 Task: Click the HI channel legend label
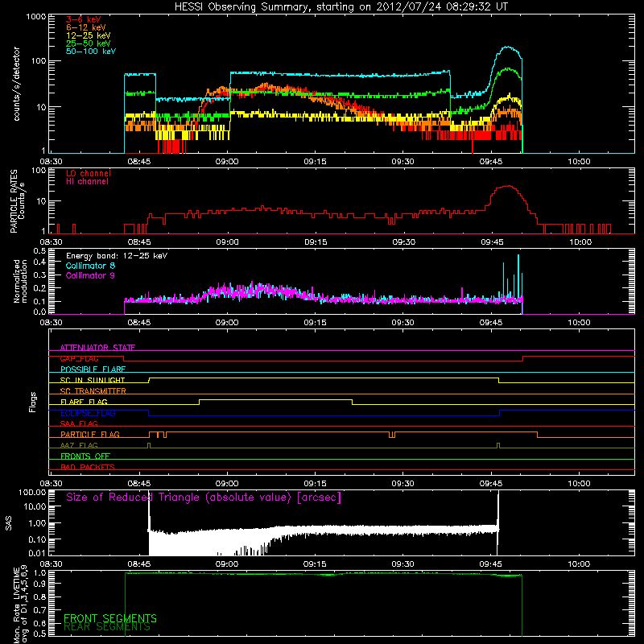pyautogui.click(x=87, y=182)
